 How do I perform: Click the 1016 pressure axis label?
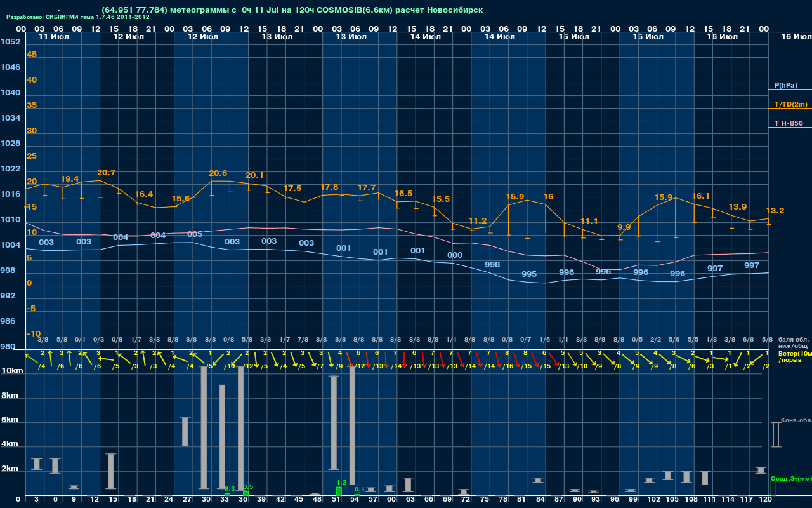[x=10, y=194]
